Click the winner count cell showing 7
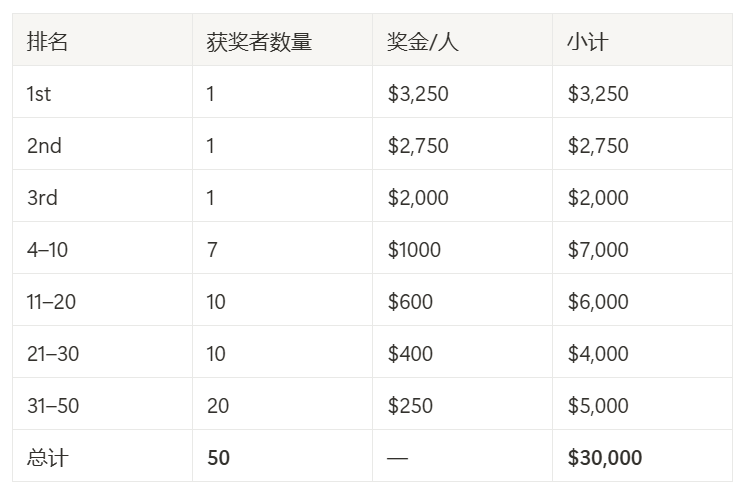Screen dimensions: 744x495 click(x=212, y=250)
